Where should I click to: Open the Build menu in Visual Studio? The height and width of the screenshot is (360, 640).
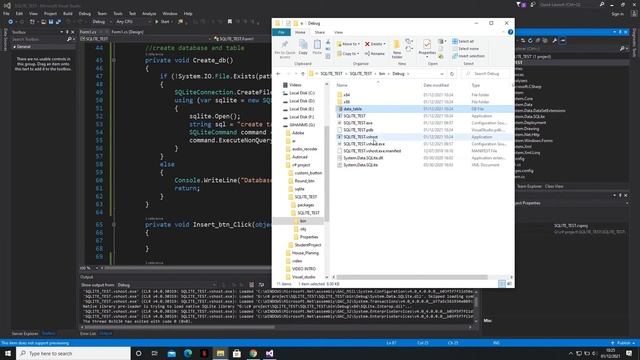pos(68,13)
